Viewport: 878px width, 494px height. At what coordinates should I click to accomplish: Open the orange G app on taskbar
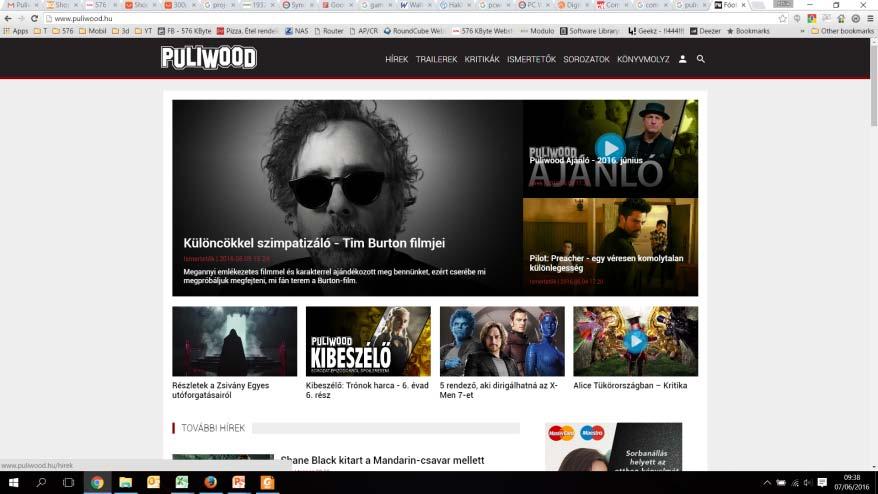tap(267, 482)
